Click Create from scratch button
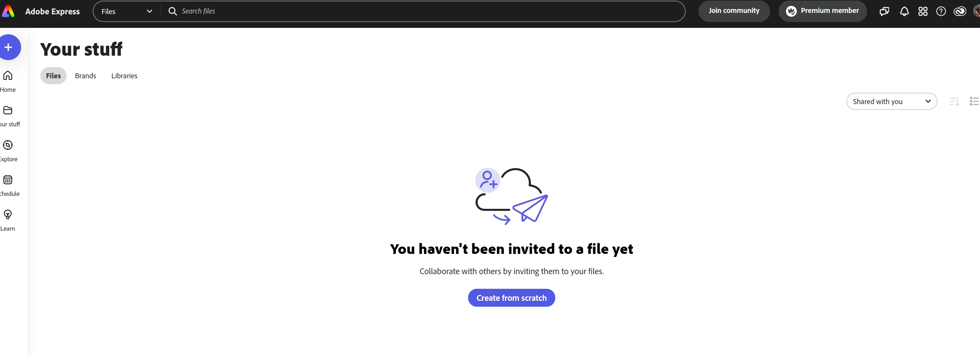 (511, 298)
